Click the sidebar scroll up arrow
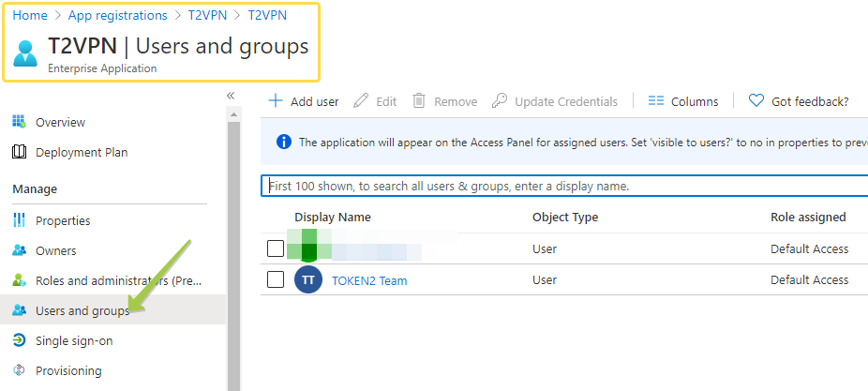Screen dimensions: 868x391 click(x=233, y=114)
